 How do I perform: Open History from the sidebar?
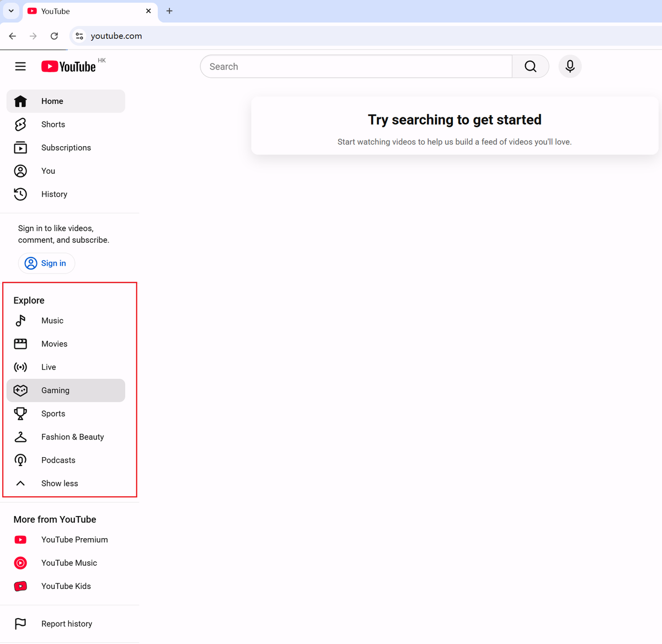[x=66, y=194]
